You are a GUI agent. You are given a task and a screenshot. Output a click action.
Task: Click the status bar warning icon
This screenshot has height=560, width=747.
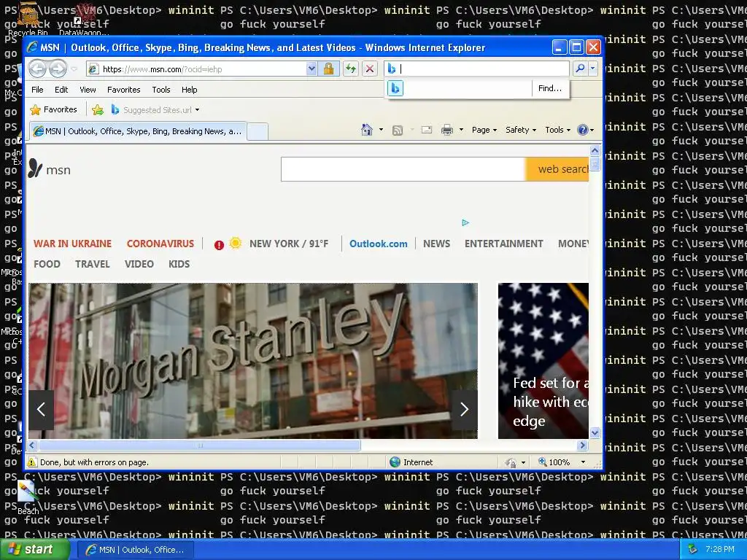coord(32,462)
